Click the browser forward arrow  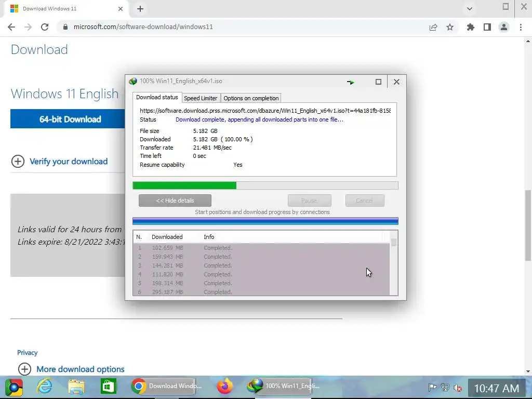tap(28, 27)
